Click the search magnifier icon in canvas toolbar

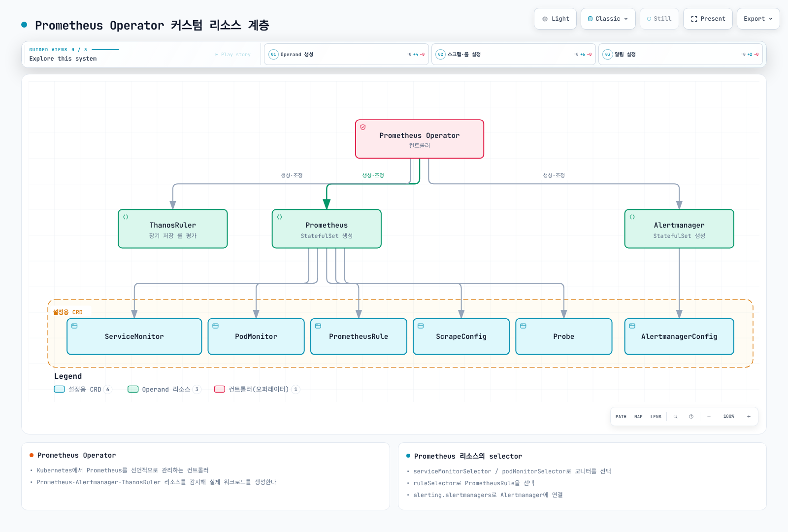pyautogui.click(x=675, y=417)
